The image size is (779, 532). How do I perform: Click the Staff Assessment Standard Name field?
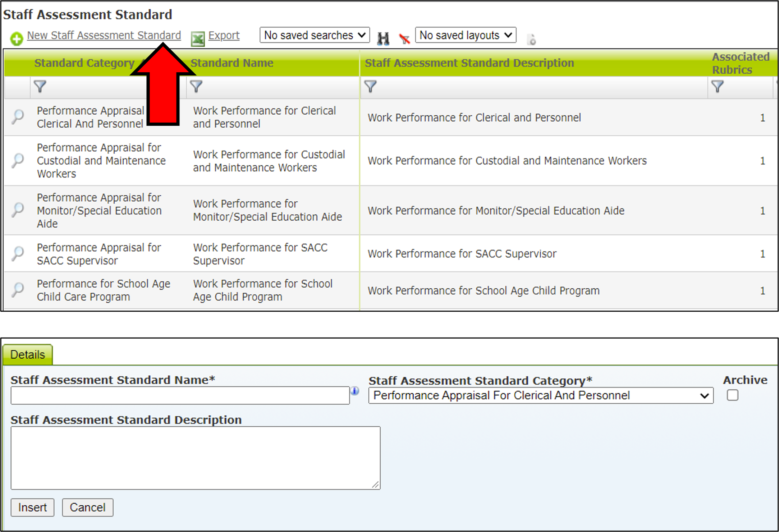(180, 395)
